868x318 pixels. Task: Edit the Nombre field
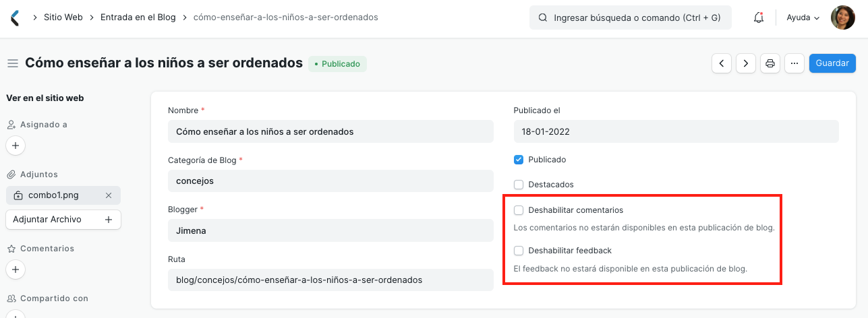pyautogui.click(x=330, y=131)
